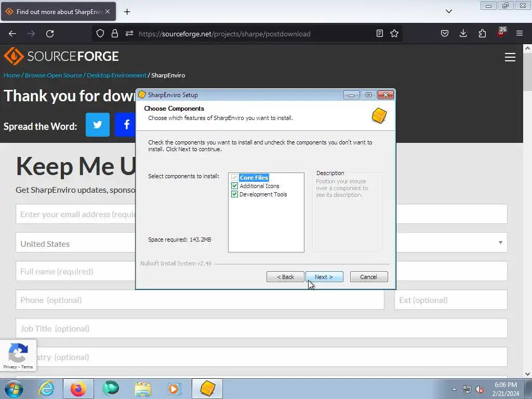Click the email address input field
This screenshot has height=399, width=532.
75,214
